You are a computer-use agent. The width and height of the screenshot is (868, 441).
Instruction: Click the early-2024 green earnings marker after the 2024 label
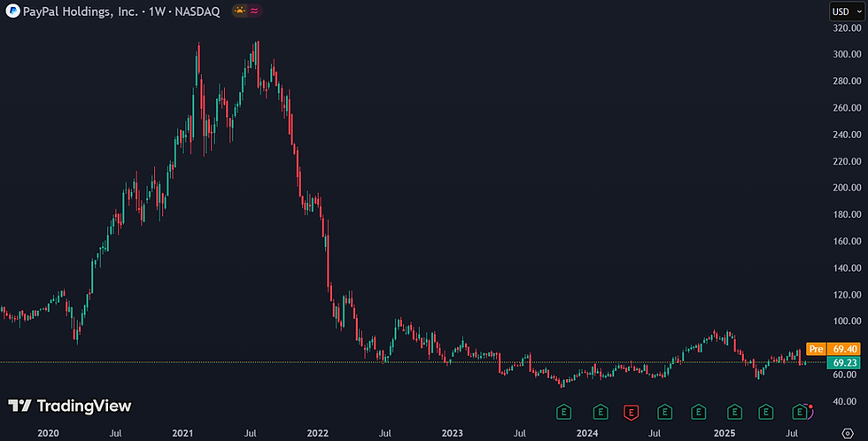pos(601,413)
